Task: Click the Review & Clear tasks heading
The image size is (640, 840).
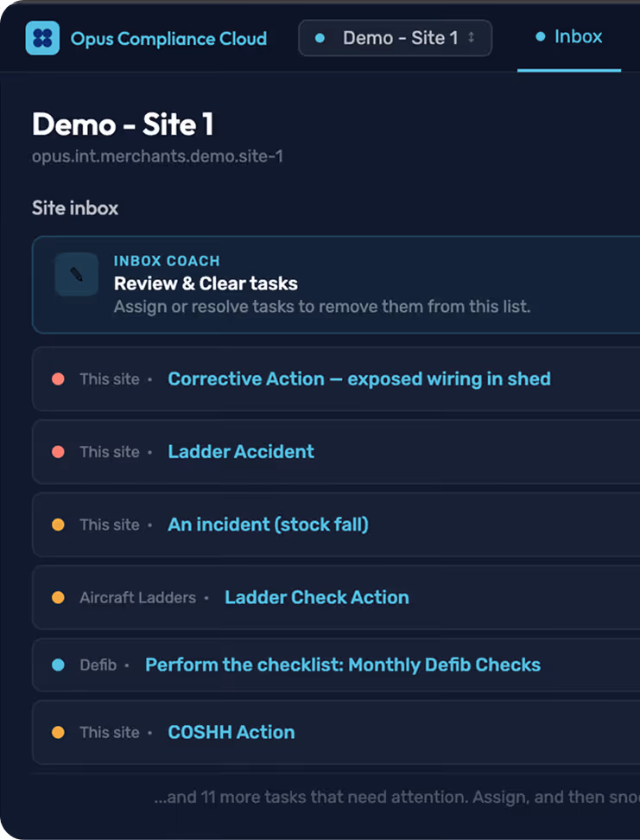Action: coord(206,283)
